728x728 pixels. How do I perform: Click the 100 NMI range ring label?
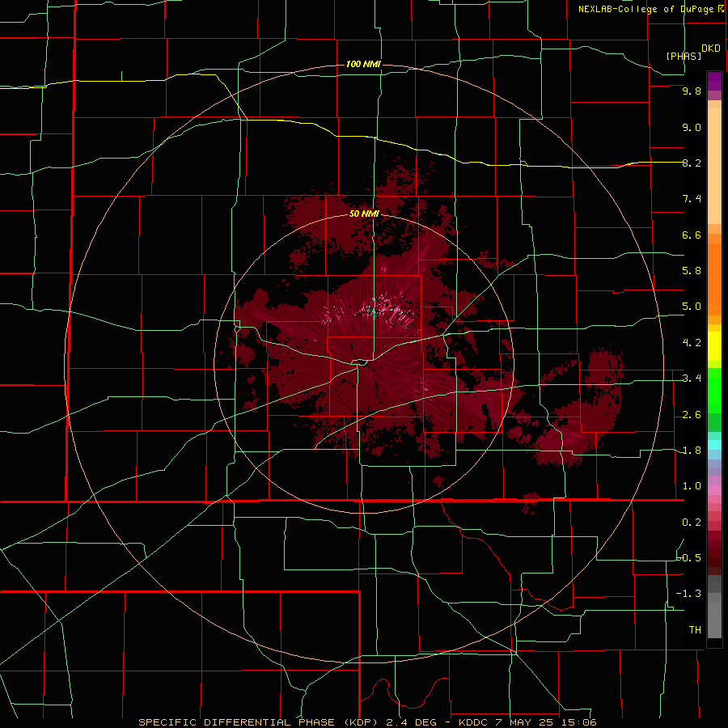363,64
